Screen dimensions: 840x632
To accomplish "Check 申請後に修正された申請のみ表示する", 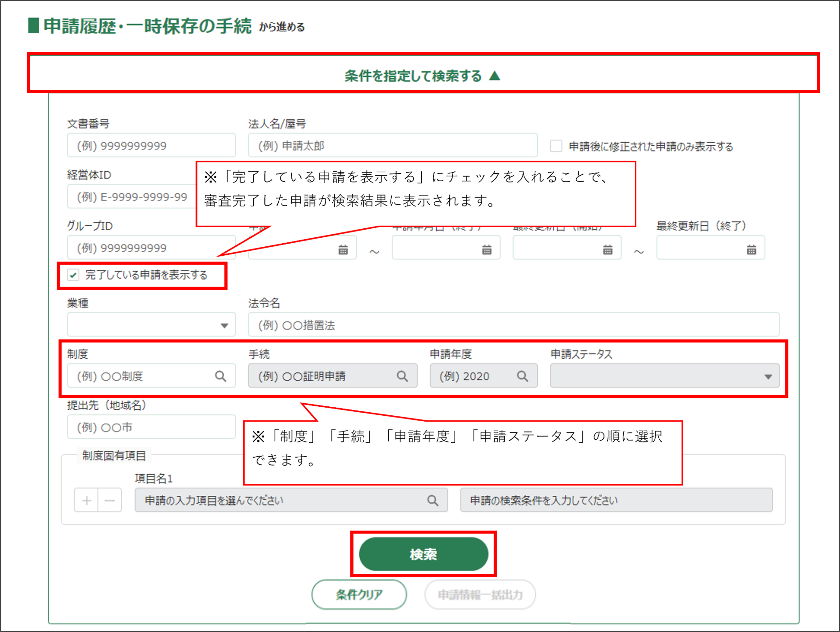I will pyautogui.click(x=556, y=146).
